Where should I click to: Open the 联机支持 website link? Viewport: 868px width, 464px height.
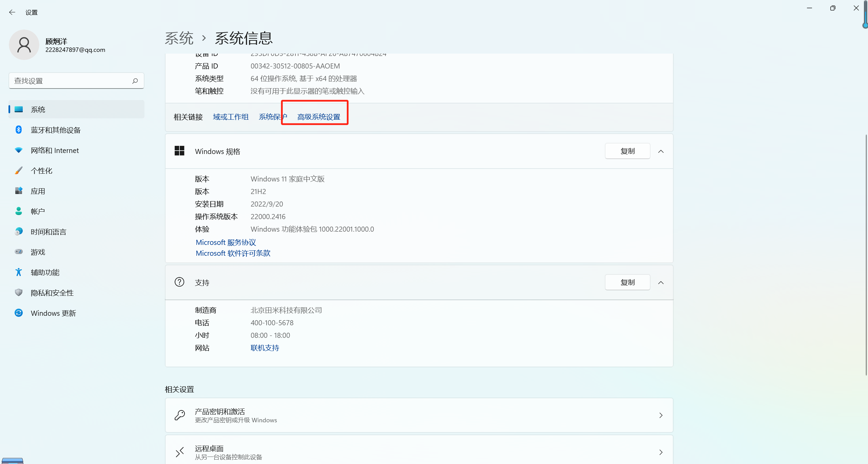pyautogui.click(x=265, y=348)
